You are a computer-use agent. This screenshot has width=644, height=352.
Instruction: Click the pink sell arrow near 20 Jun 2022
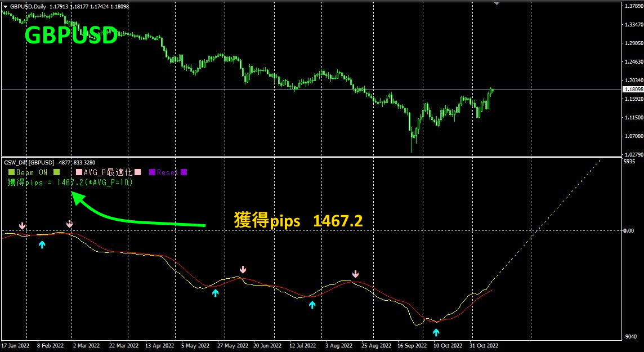point(243,269)
